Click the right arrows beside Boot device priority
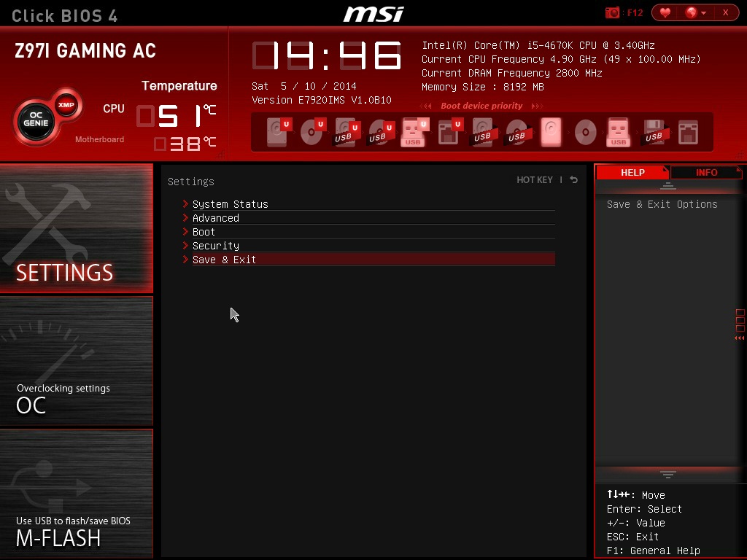Image resolution: width=747 pixels, height=560 pixels. (538, 106)
